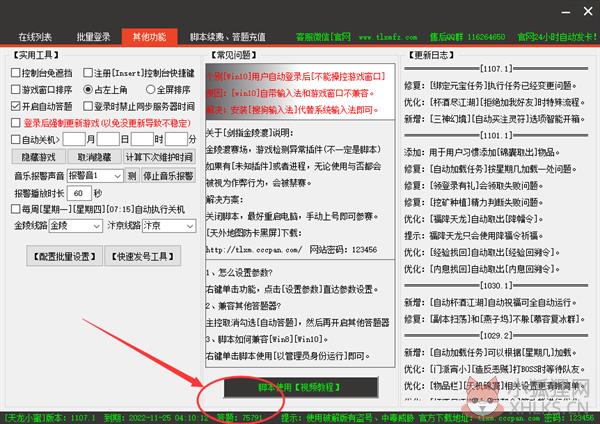Click the tlxm.cccpan.com download URL text
This screenshot has height=424, width=600.
254,250
